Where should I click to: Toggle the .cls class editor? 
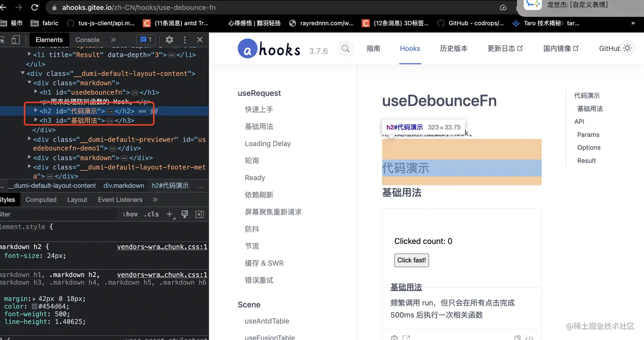point(151,214)
